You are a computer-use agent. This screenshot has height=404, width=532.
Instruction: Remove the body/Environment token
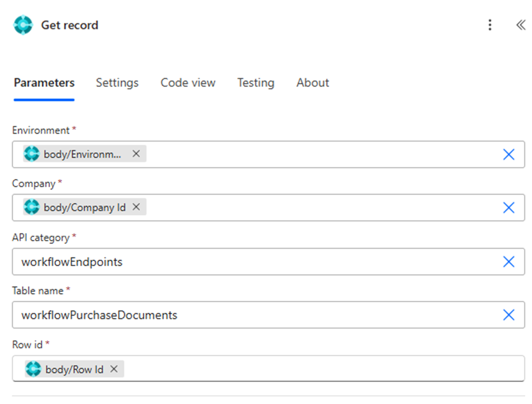[x=136, y=154]
